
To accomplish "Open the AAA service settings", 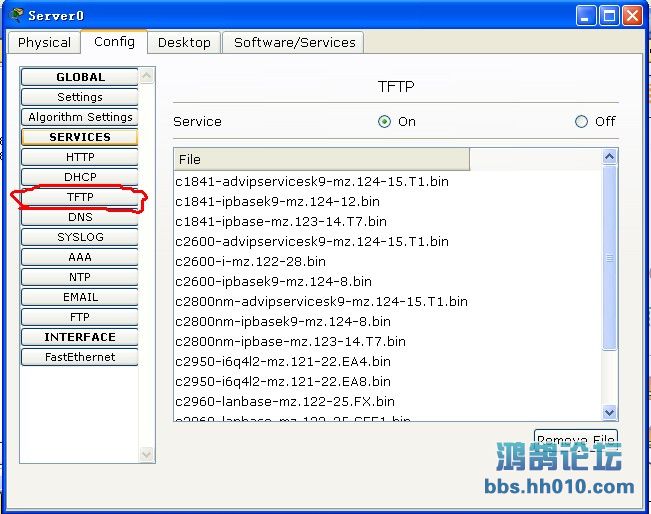I will [80, 257].
